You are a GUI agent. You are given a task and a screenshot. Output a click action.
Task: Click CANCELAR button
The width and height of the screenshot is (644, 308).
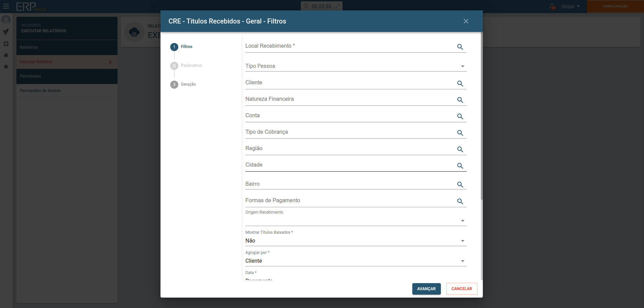point(461,289)
